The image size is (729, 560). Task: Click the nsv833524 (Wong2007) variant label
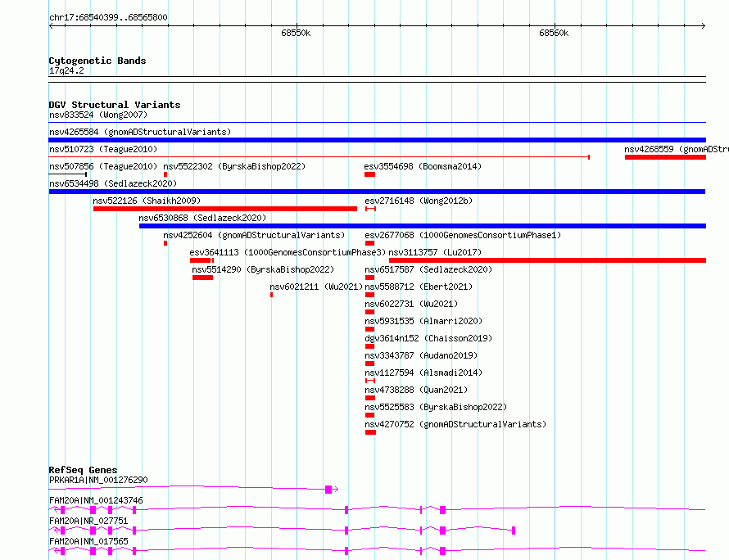coord(98,115)
